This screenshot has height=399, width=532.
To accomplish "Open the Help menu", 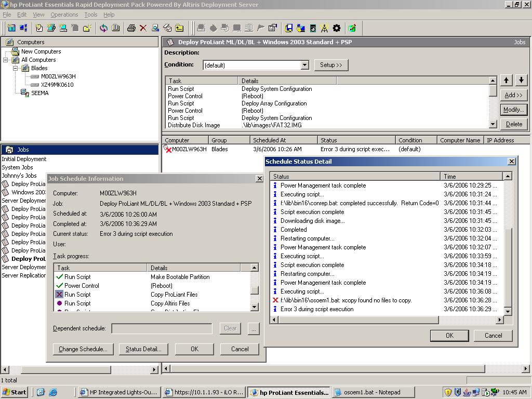I will 109,15.
